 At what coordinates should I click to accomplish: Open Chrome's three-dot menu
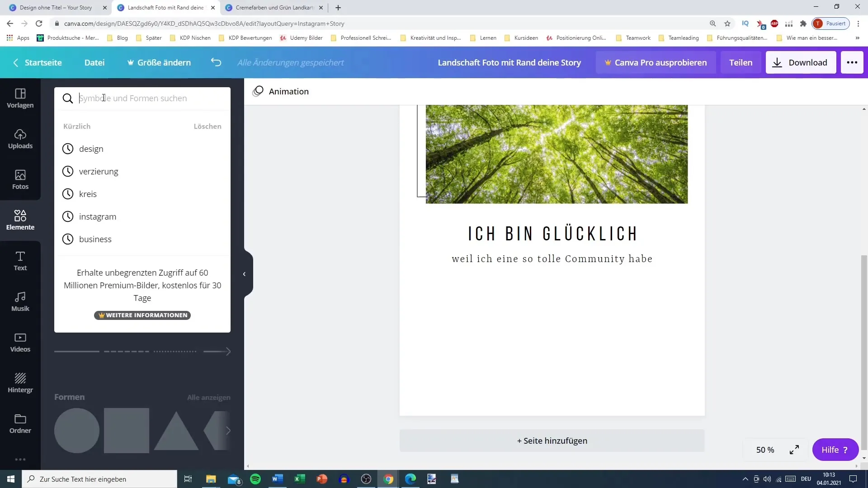point(858,23)
